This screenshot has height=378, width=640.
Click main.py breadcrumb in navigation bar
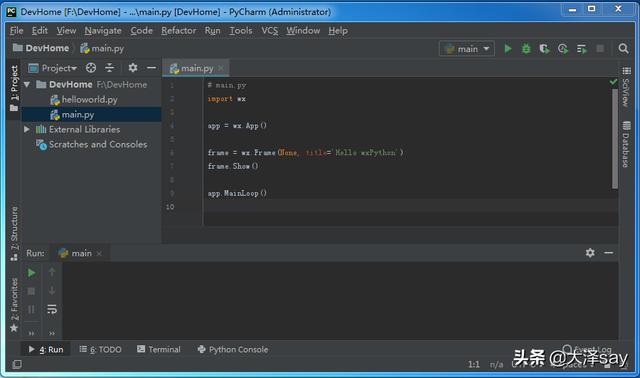102,49
